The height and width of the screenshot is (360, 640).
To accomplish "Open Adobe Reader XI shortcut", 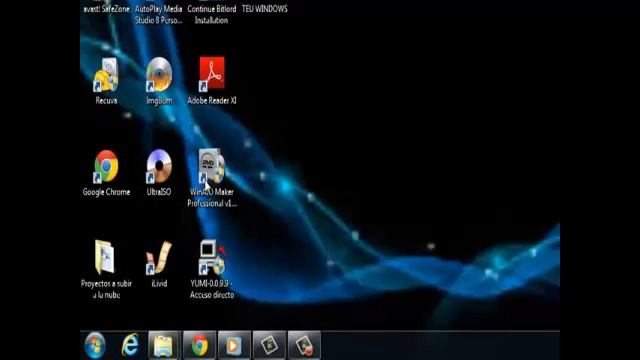I will click(211, 81).
